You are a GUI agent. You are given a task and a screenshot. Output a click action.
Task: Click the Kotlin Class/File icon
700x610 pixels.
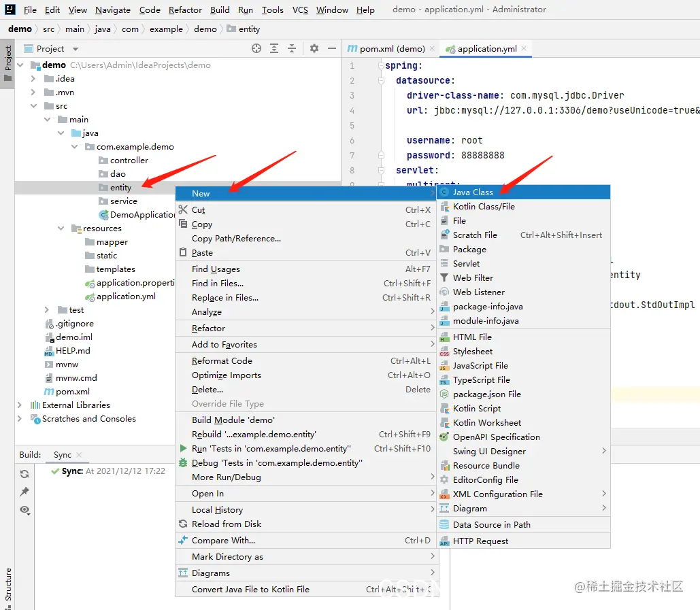pos(445,206)
